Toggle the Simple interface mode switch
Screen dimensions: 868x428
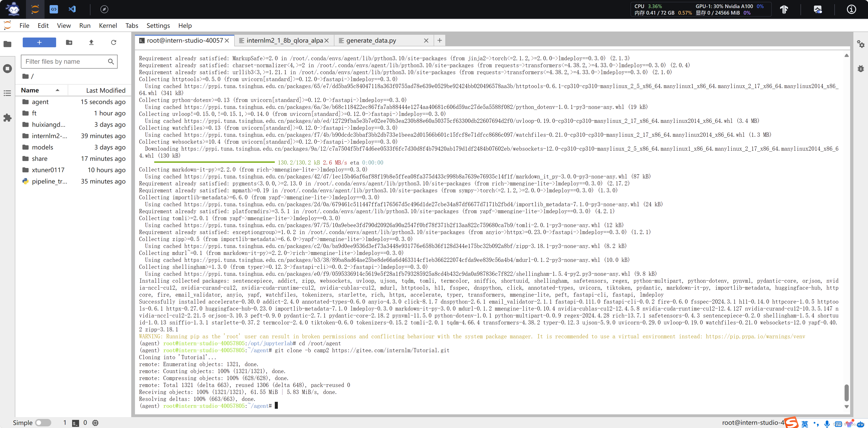click(43, 422)
